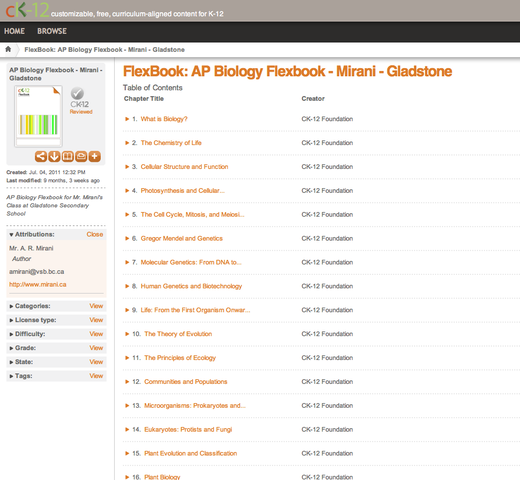Expand chapter 14 triangle for Eukaryotes
The image size is (520, 480).
127,430
